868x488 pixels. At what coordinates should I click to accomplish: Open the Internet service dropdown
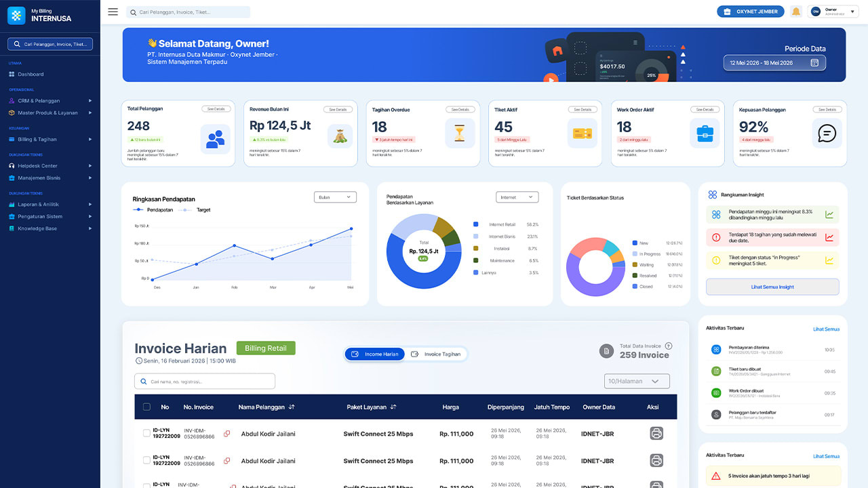517,197
